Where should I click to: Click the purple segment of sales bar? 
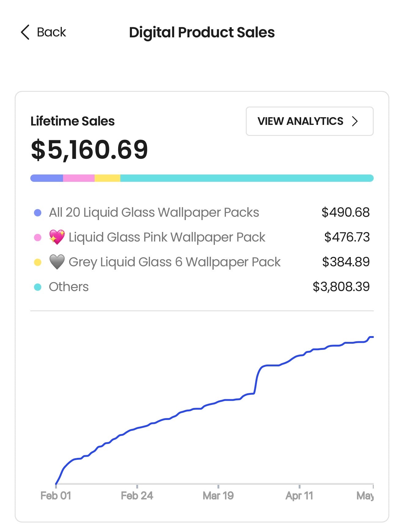point(47,178)
